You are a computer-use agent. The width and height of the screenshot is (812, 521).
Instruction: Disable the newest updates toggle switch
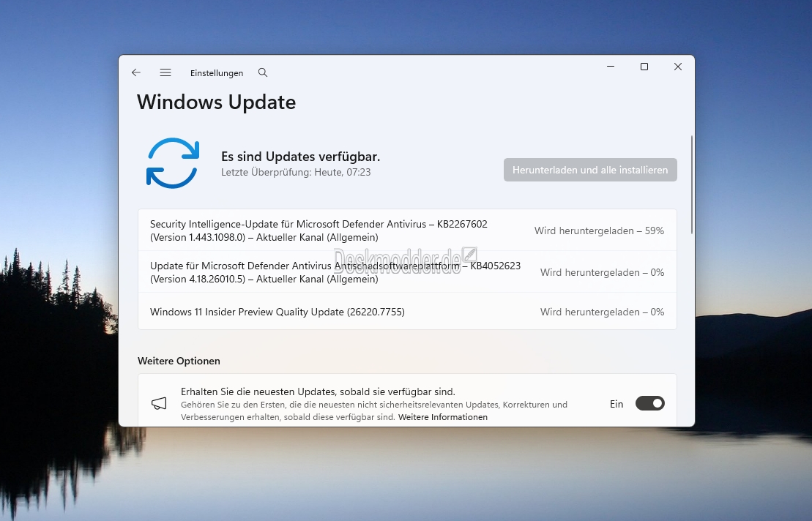[649, 403]
